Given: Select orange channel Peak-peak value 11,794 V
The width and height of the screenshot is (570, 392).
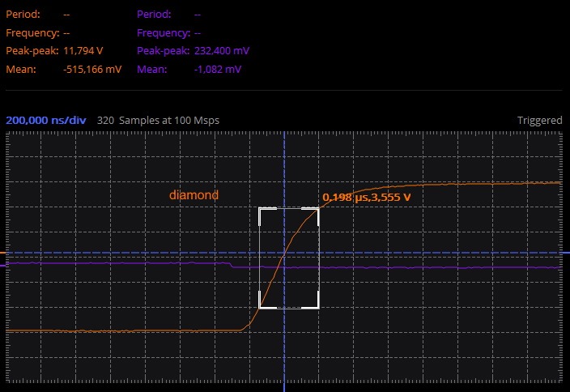Looking at the screenshot, I should point(83,51).
